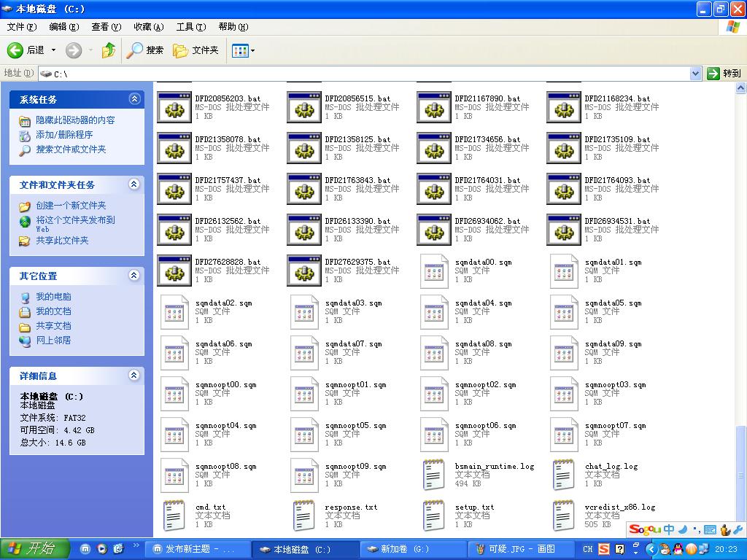Screen dimensions: 747x560
Task: Select the DFD27629375.bat file icon
Action: [x=304, y=271]
